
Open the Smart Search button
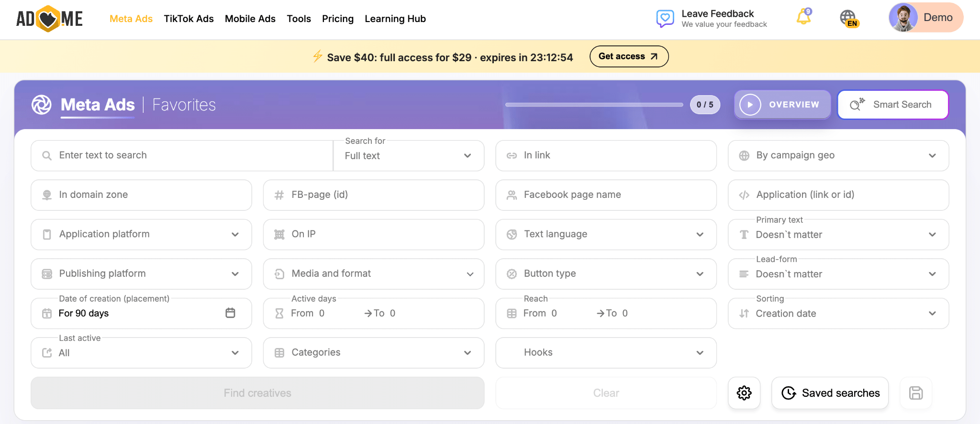pyautogui.click(x=893, y=105)
